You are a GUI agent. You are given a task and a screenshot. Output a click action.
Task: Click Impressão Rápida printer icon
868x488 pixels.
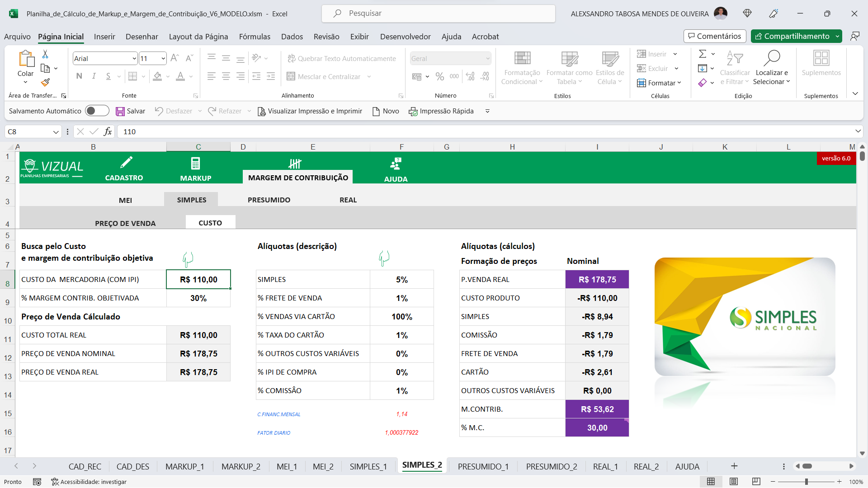413,112
